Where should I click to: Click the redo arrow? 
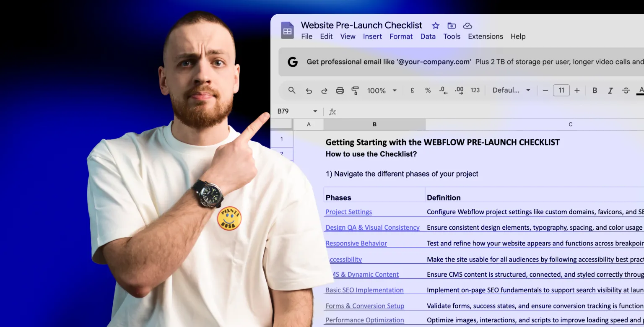click(324, 91)
